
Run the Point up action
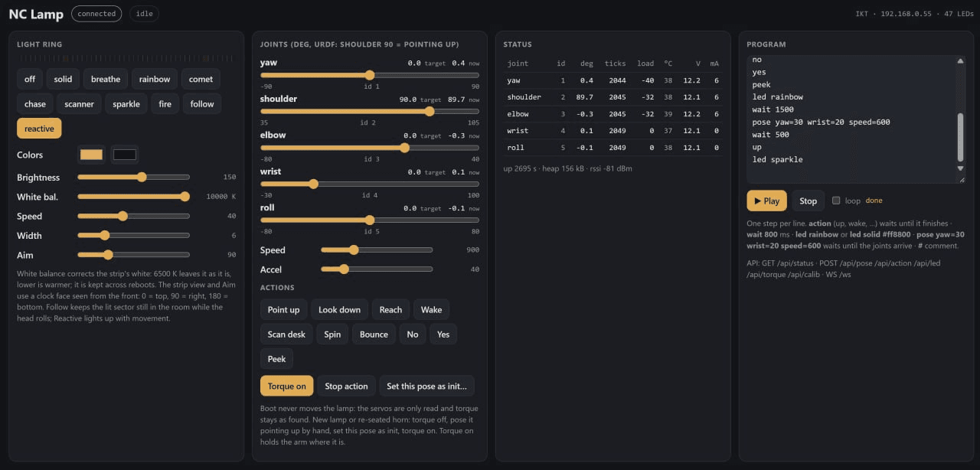click(x=283, y=309)
